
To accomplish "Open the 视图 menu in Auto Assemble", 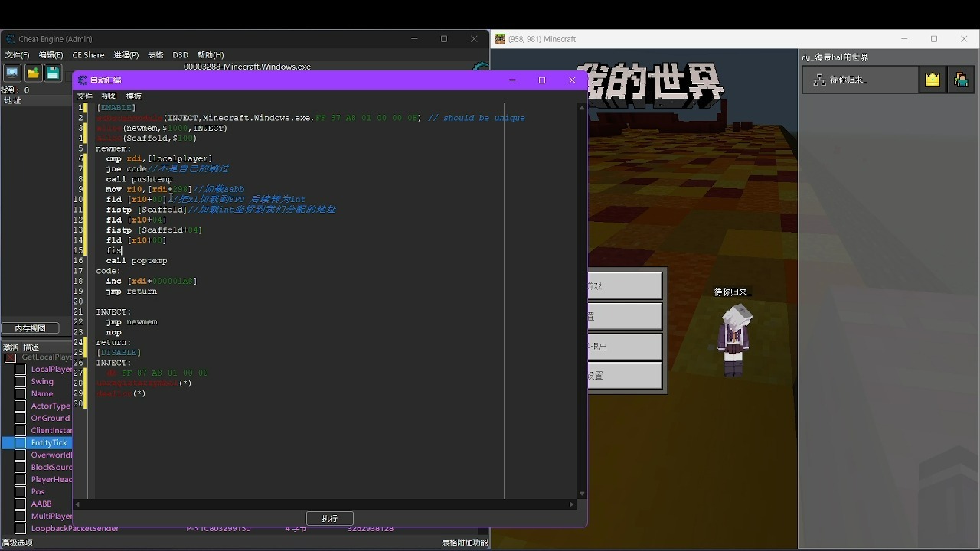I will (x=109, y=96).
